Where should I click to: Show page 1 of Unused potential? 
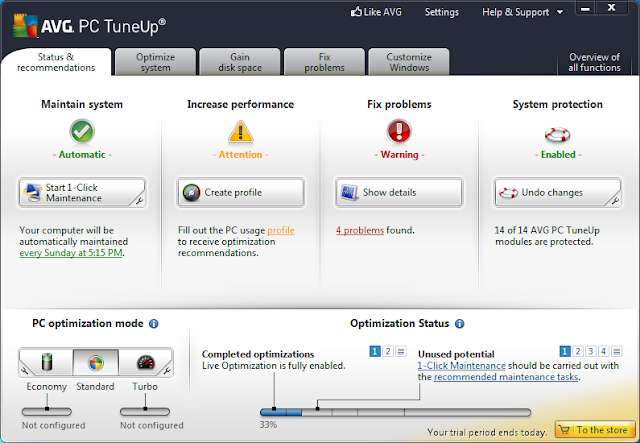coord(564,351)
